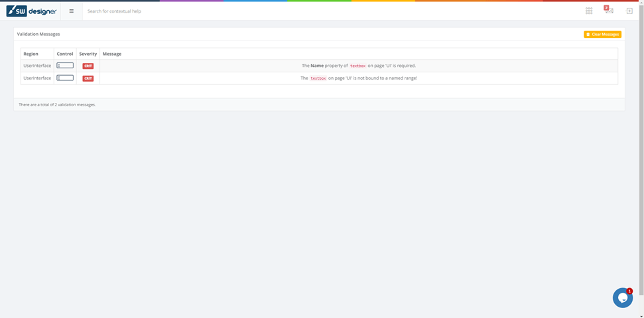Select the 'Name property is required' message

tap(358, 66)
